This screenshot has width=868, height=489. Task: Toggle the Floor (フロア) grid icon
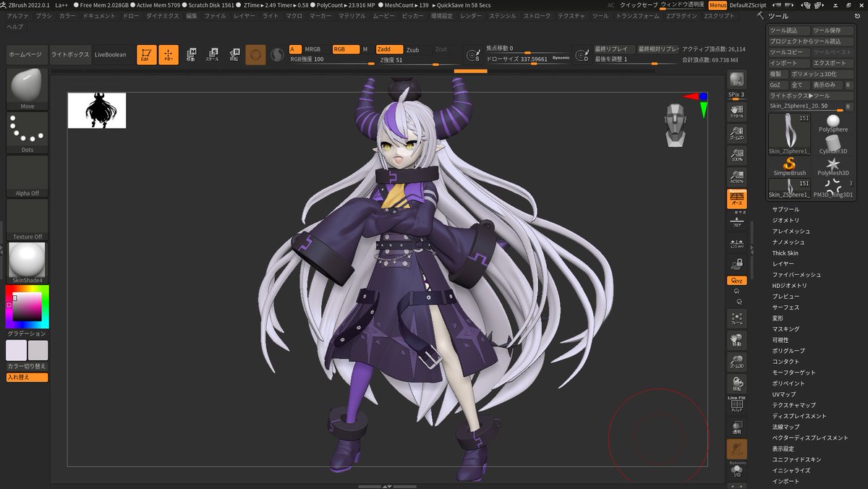coord(736,221)
